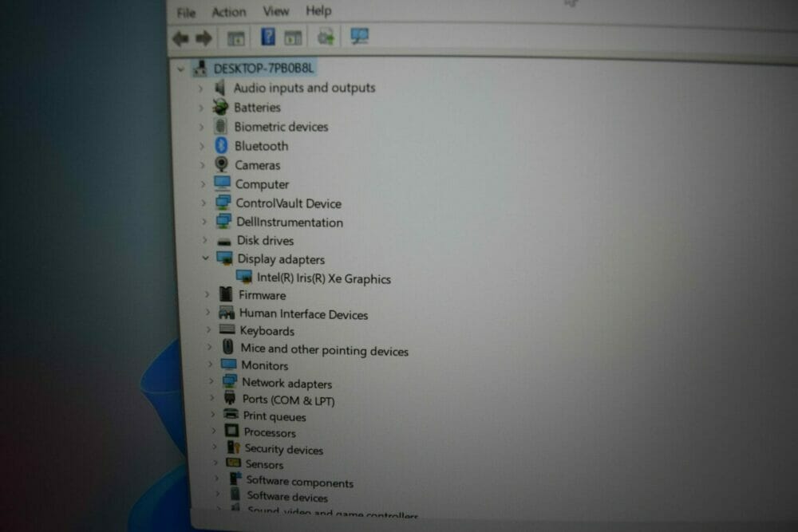Image resolution: width=798 pixels, height=532 pixels.
Task: Select the Keyboards label
Action: 267,331
